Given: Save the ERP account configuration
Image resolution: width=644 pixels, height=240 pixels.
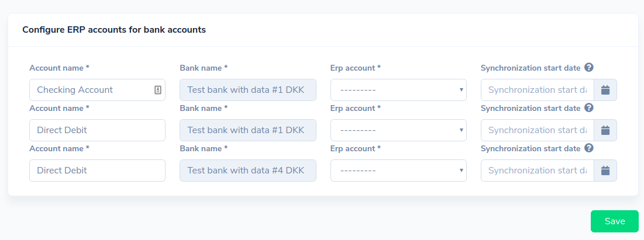Looking at the screenshot, I should coord(614,221).
